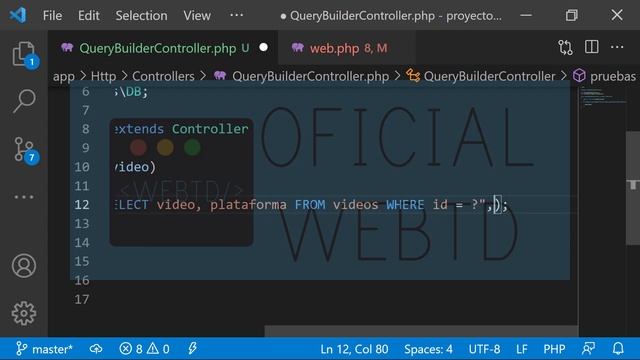Click the vertical scrollbar thumb
The width and height of the screenshot is (640, 360).
tap(633, 188)
